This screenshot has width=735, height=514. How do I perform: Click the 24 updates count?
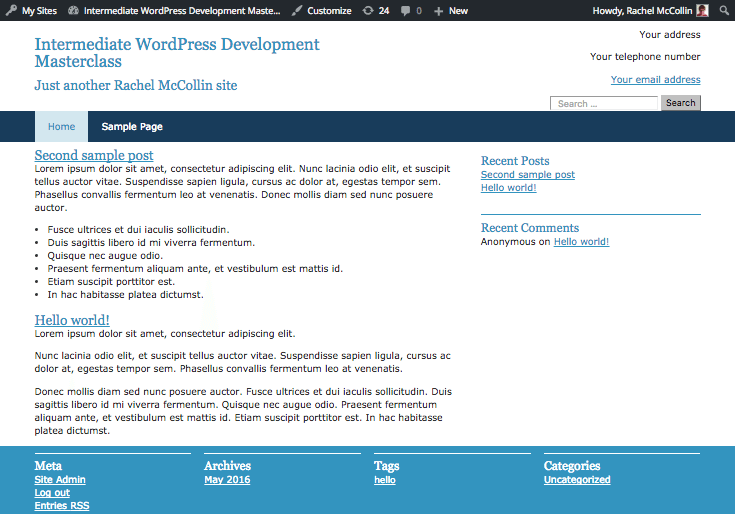(x=384, y=10)
